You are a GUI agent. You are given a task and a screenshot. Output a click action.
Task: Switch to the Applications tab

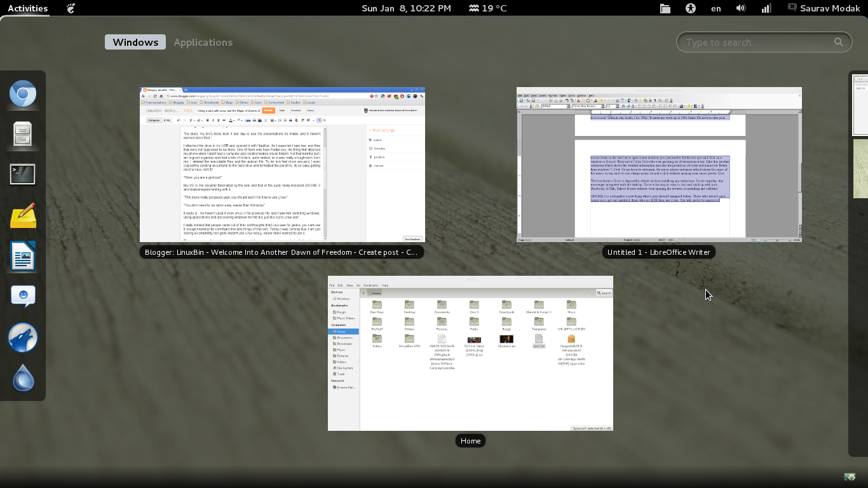[x=203, y=42]
